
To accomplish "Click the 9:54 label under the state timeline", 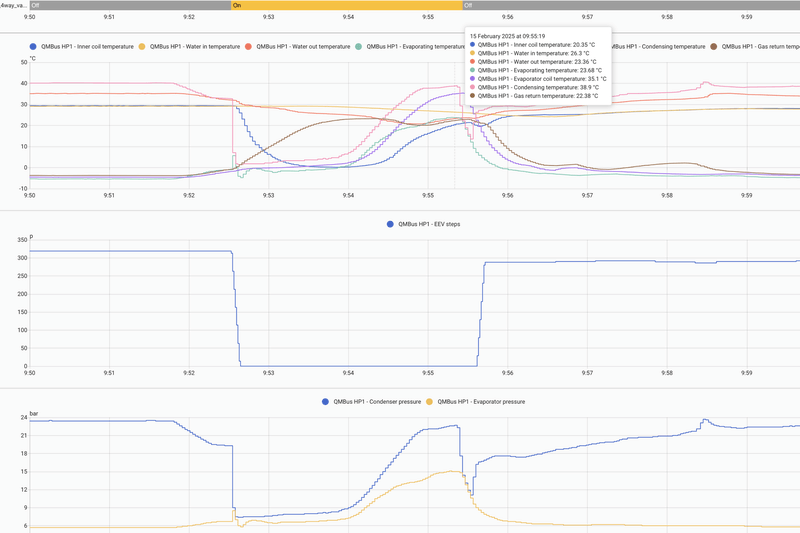I will 348,17.
